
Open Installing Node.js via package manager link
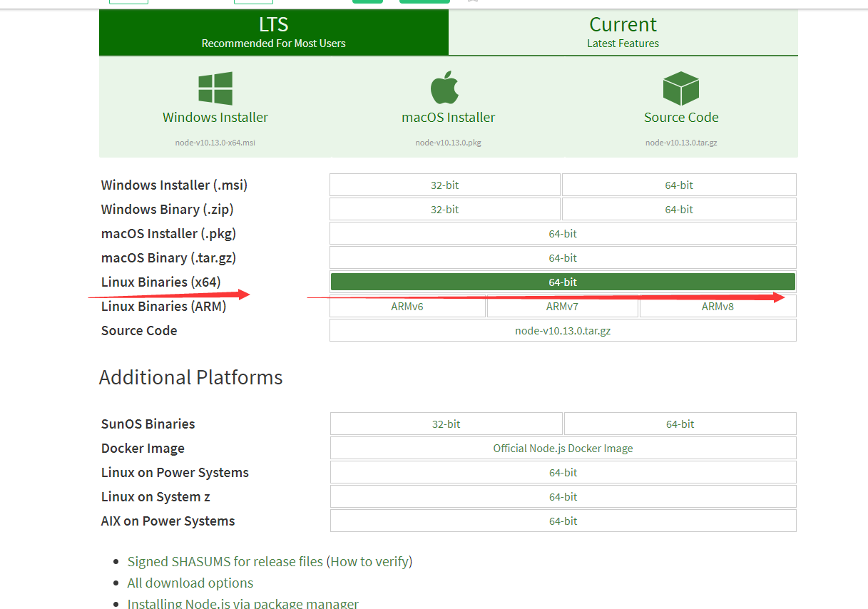pyautogui.click(x=242, y=603)
